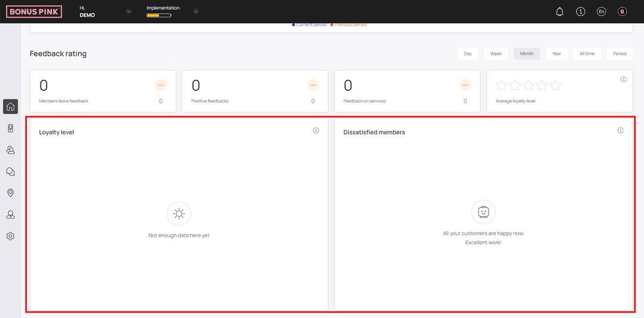Click the first loyalty rating star
Screen dimensions: 644x318
tap(501, 85)
